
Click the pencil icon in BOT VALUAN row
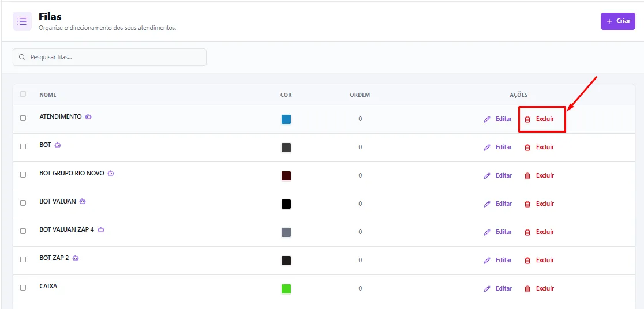487,204
